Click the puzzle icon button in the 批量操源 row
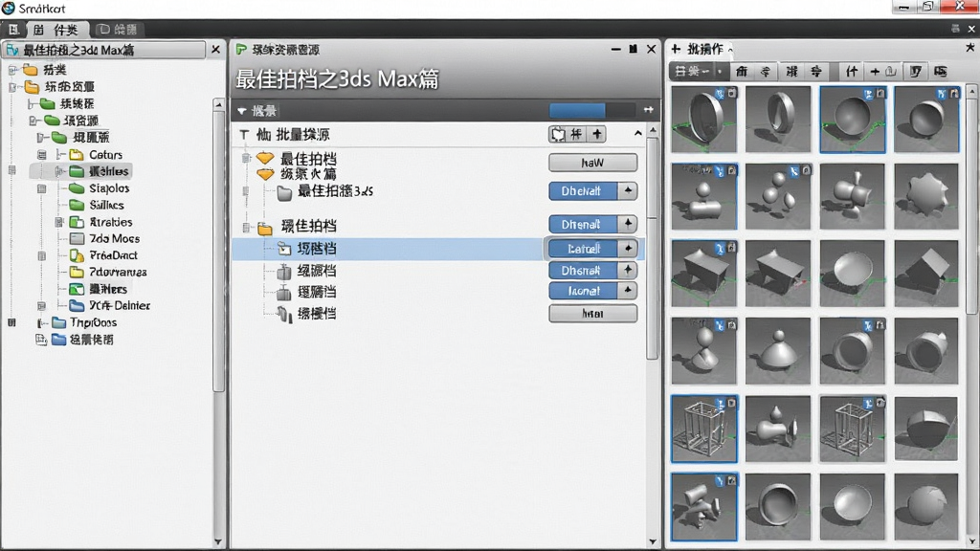980x551 pixels. click(x=558, y=134)
